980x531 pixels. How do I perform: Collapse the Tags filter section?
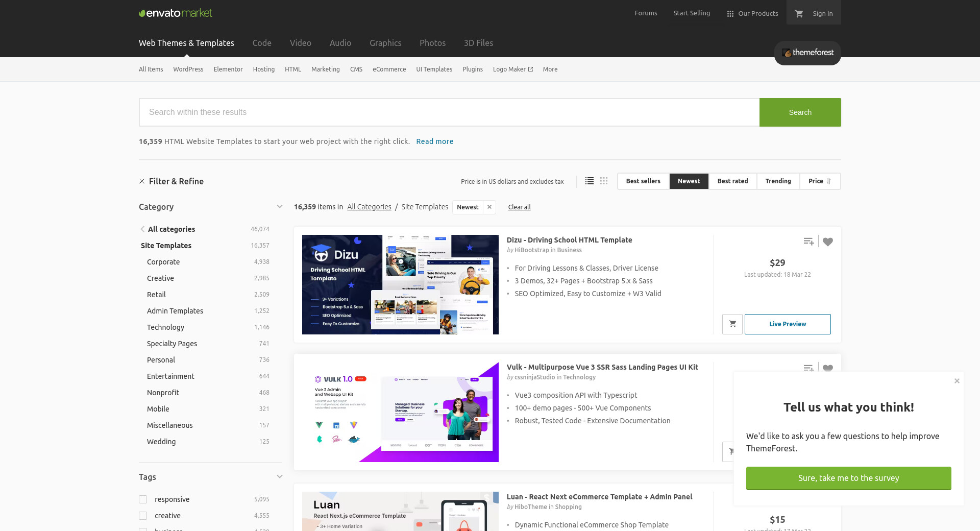[279, 477]
